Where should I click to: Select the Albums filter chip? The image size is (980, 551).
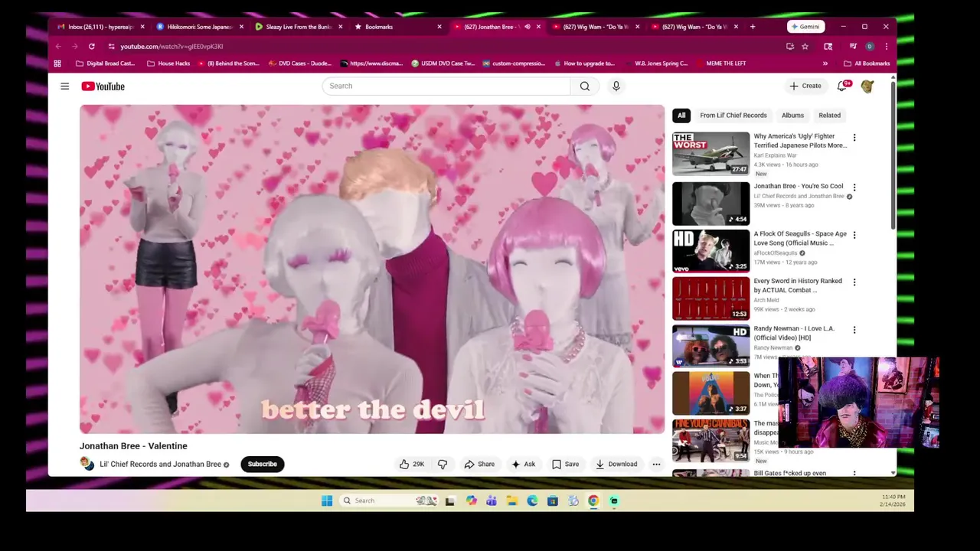(792, 116)
